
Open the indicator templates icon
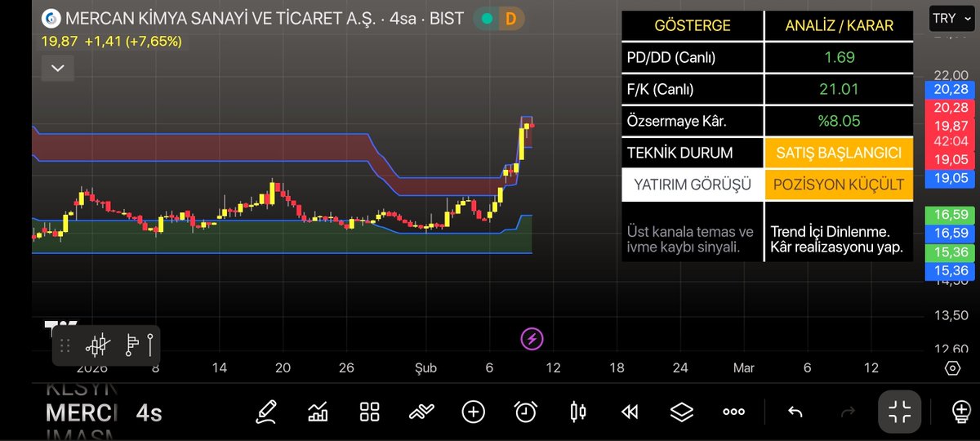point(421,412)
